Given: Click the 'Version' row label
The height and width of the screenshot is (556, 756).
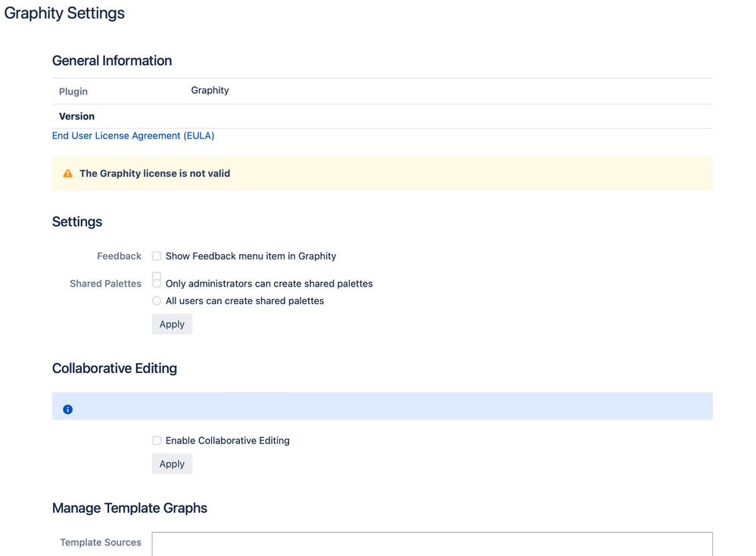Looking at the screenshot, I should [x=76, y=116].
